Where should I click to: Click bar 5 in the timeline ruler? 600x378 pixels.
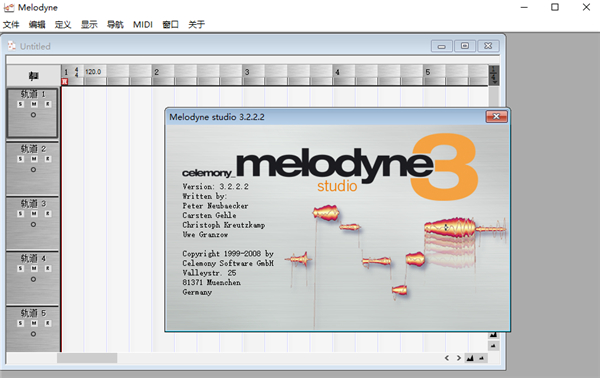[x=428, y=72]
